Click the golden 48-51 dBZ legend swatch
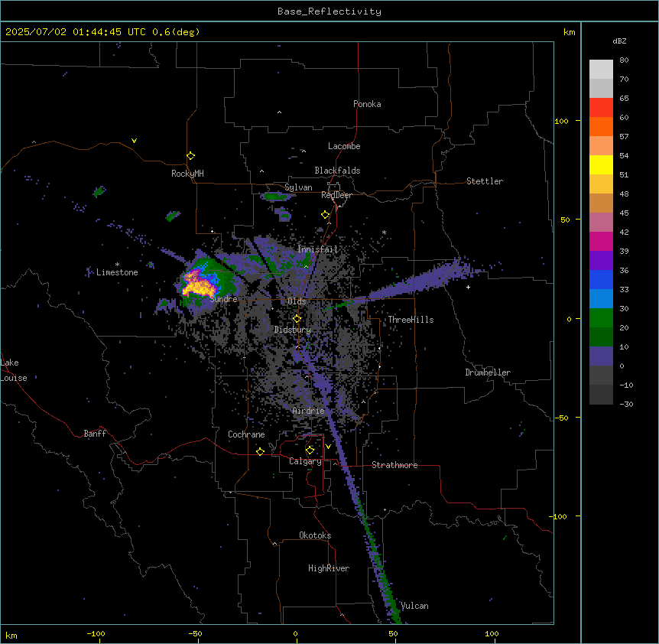 pos(601,184)
